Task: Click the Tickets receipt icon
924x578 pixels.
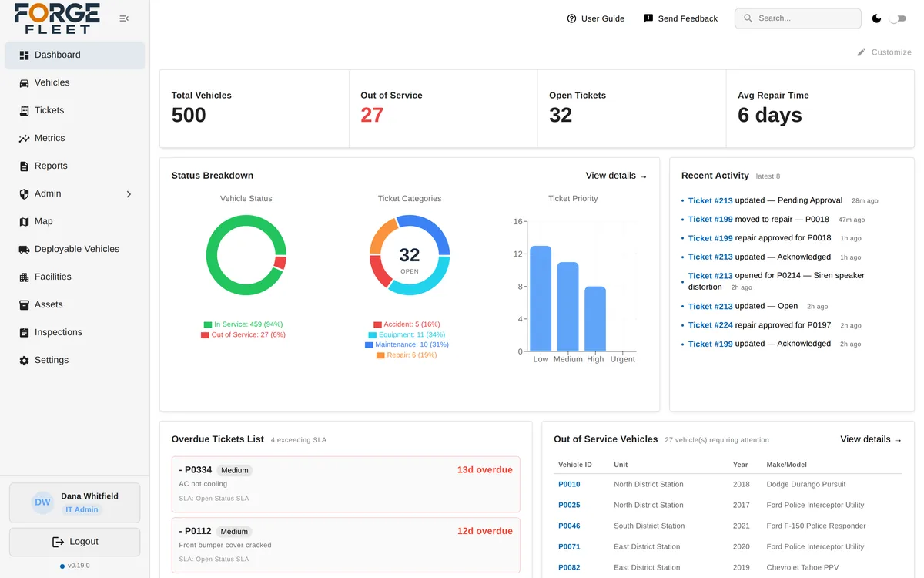Action: click(x=24, y=111)
